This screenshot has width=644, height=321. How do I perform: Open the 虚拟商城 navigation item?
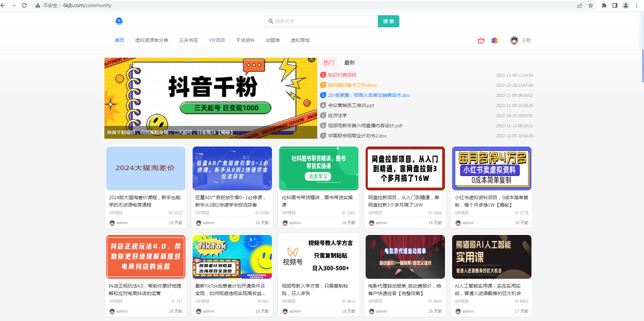300,40
